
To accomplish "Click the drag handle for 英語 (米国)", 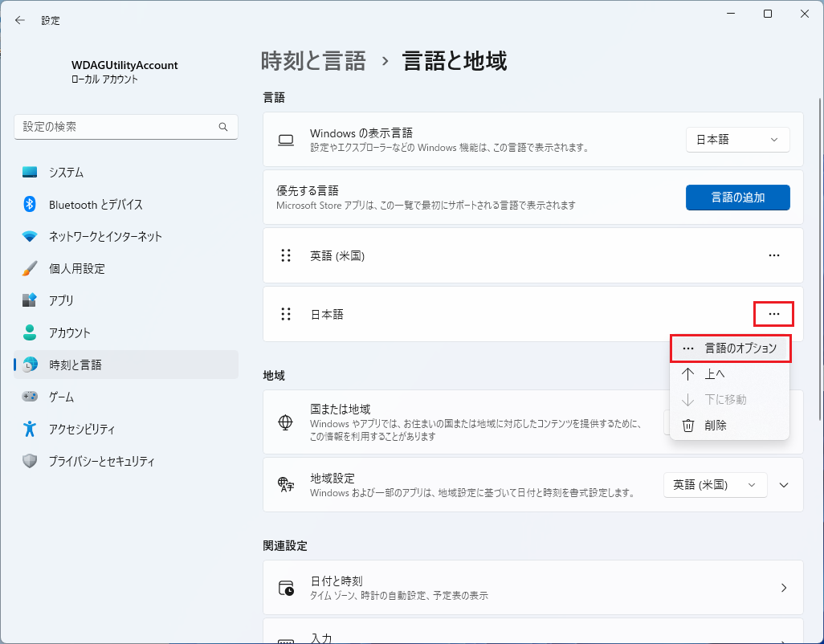I will pyautogui.click(x=286, y=255).
